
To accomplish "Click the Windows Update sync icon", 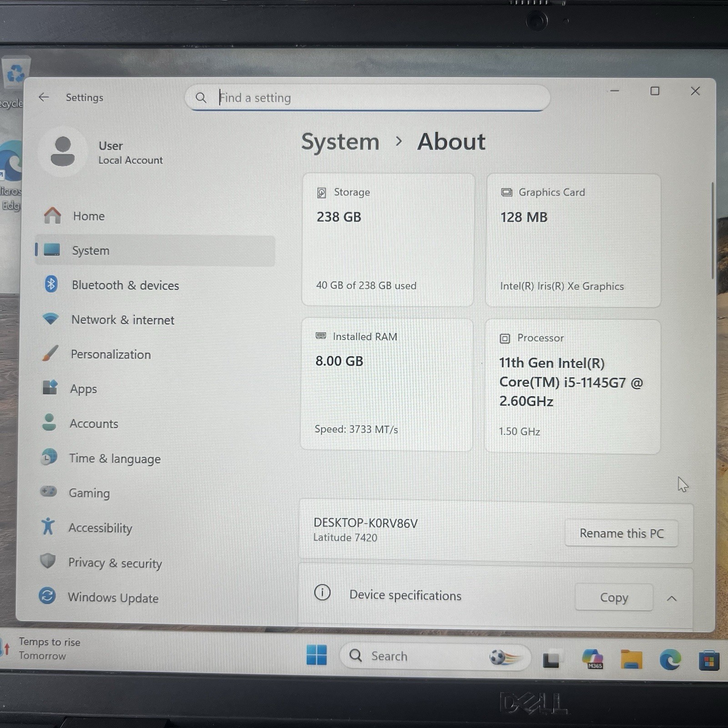I will pos(47,596).
